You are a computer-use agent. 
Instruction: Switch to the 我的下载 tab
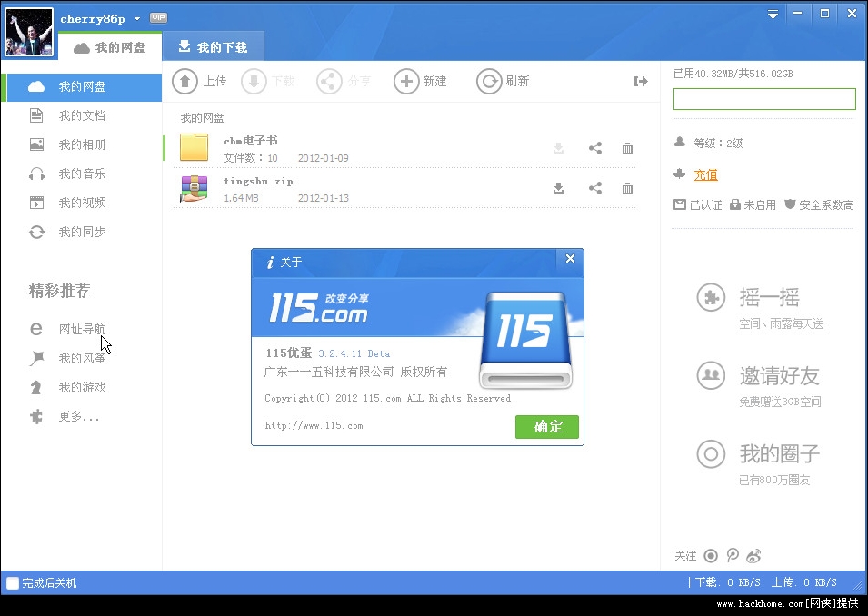[x=213, y=47]
